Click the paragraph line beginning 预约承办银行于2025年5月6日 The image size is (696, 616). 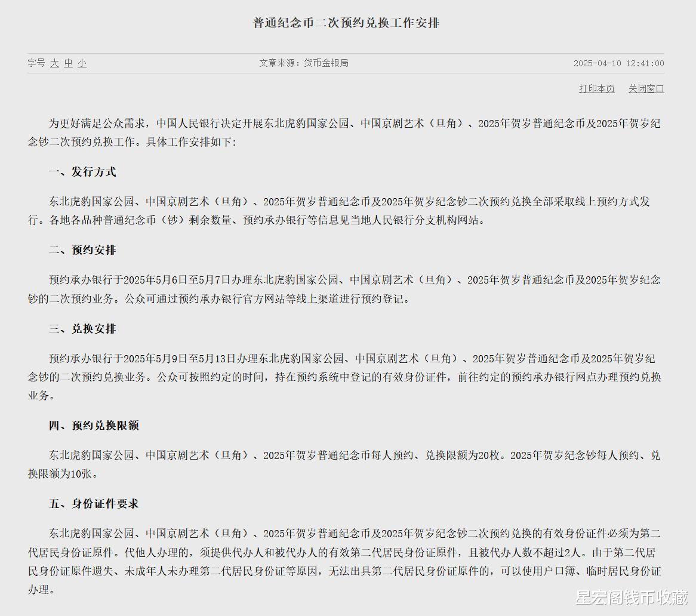(x=355, y=280)
